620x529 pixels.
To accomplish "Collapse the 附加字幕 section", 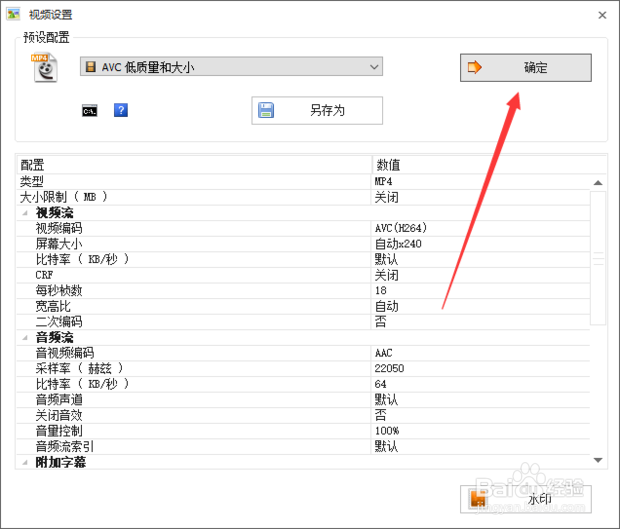I will [x=25, y=462].
